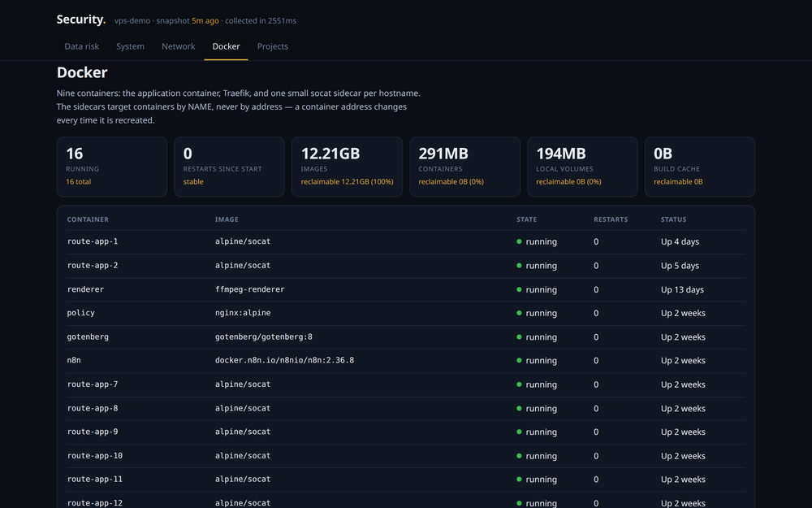This screenshot has width=812, height=508.
Task: Click the restarts count for n8n
Action: coord(596,360)
